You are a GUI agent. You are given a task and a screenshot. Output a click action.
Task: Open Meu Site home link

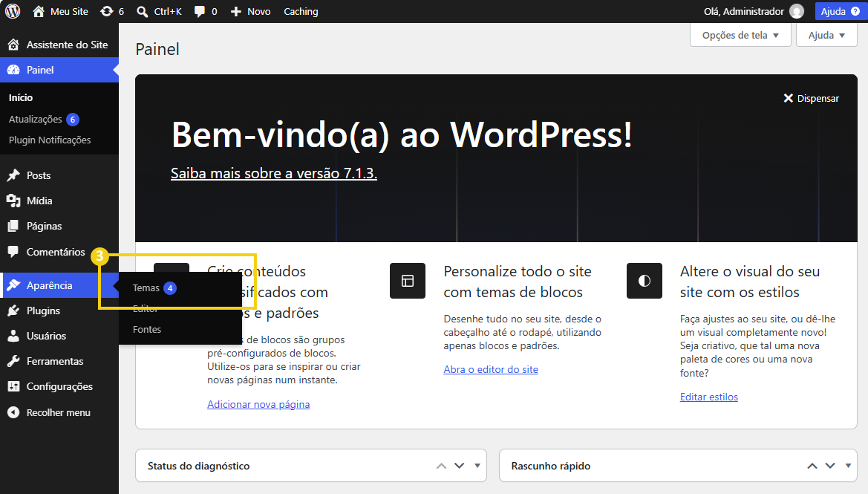click(60, 11)
